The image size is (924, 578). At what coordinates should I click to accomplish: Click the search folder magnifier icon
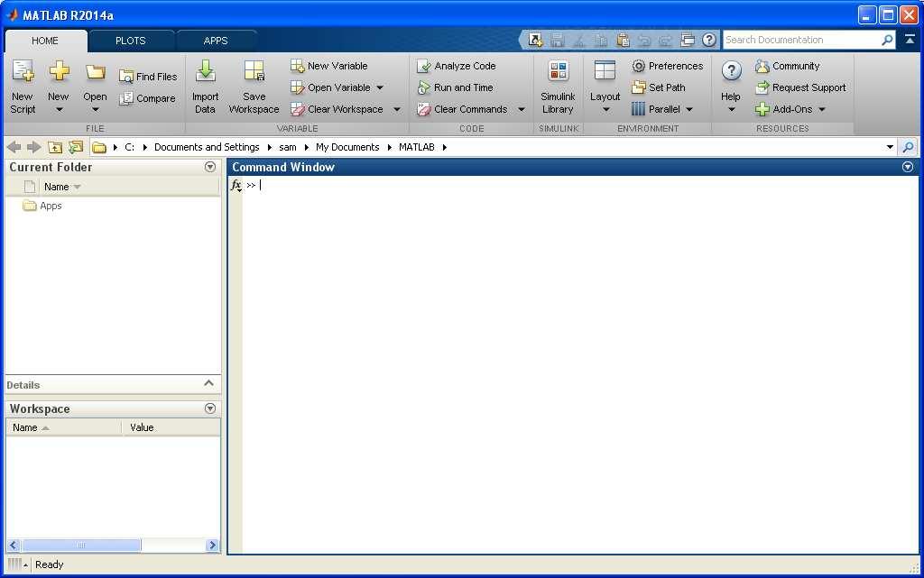[909, 147]
